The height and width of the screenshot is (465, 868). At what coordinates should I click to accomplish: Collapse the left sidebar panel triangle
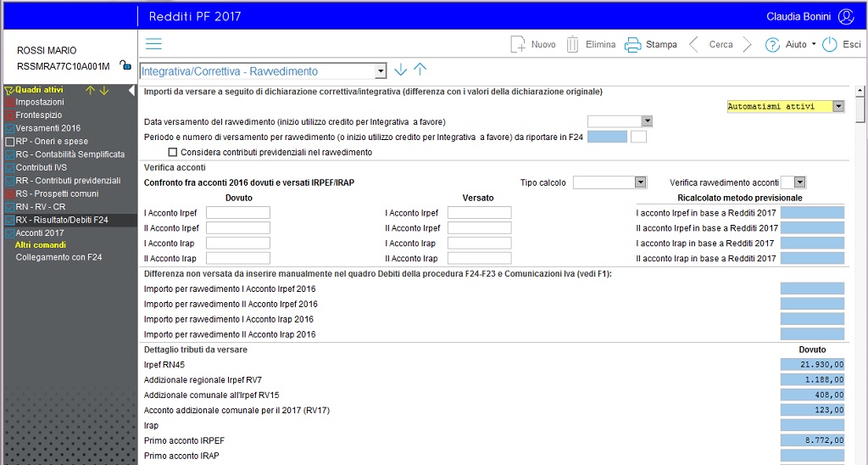(x=131, y=90)
